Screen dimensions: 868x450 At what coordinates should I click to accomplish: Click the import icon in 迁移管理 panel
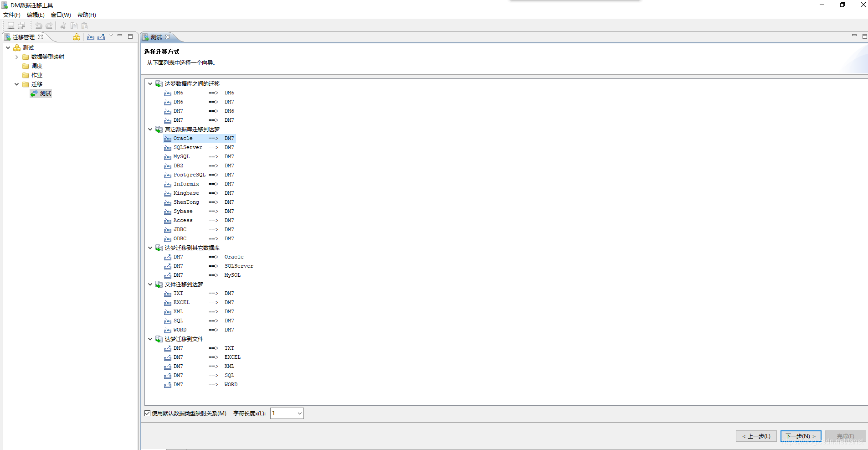click(91, 37)
